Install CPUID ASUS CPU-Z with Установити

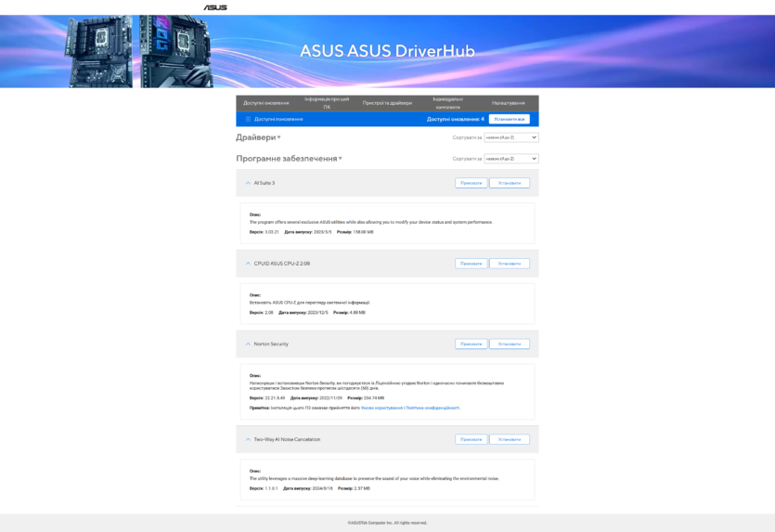point(510,264)
